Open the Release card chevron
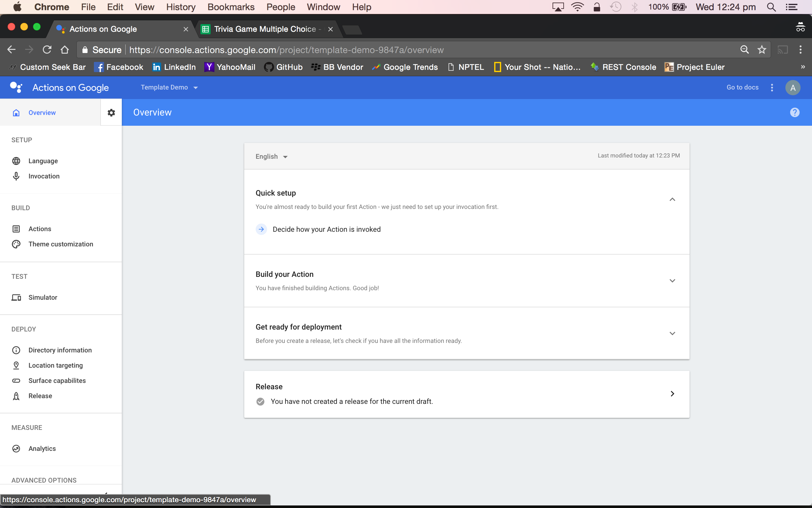Screen dimensions: 812x508 pyautogui.click(x=672, y=393)
